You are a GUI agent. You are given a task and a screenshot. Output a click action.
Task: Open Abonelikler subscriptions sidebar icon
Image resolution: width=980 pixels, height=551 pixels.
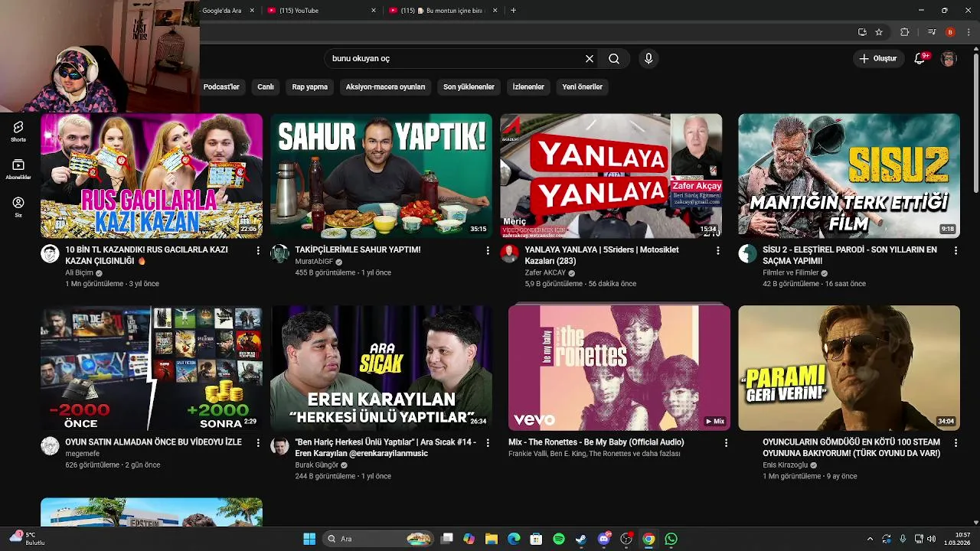click(18, 169)
